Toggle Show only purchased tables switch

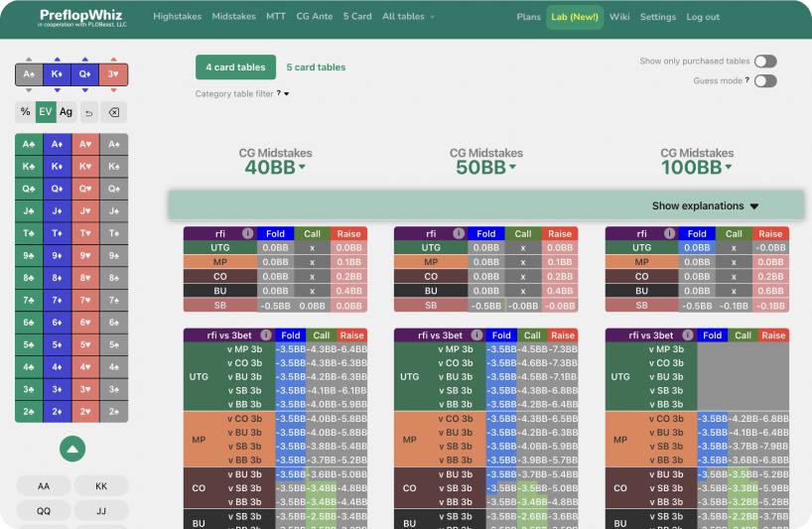click(x=764, y=62)
